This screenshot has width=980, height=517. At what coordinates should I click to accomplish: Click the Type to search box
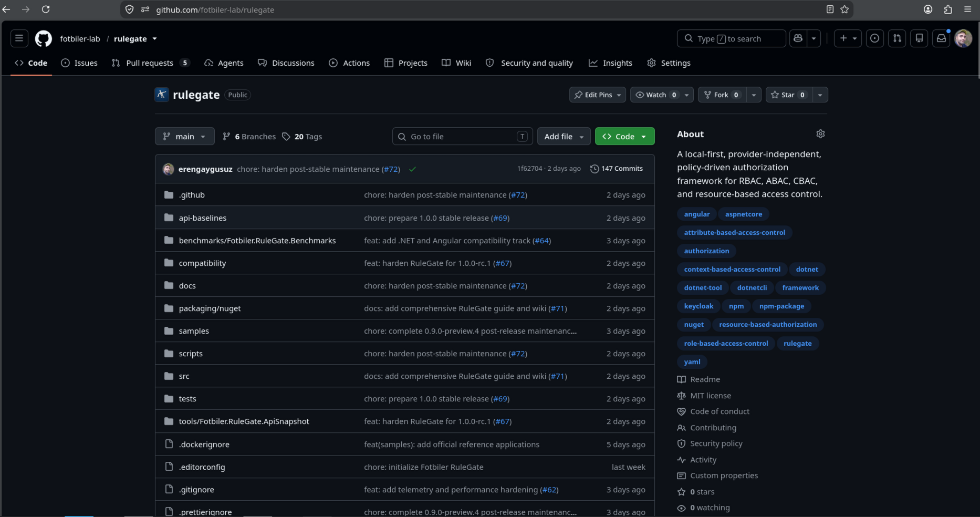point(732,38)
